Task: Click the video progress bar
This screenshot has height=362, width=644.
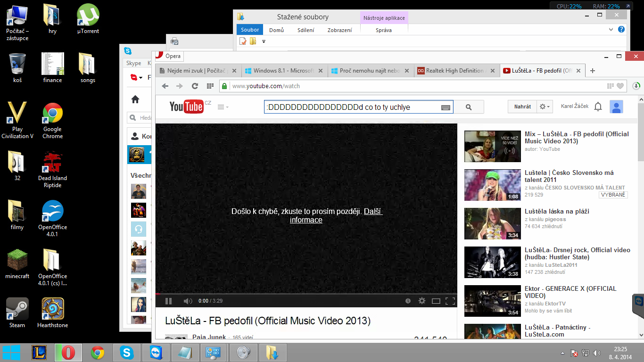Action: pyautogui.click(x=306, y=293)
